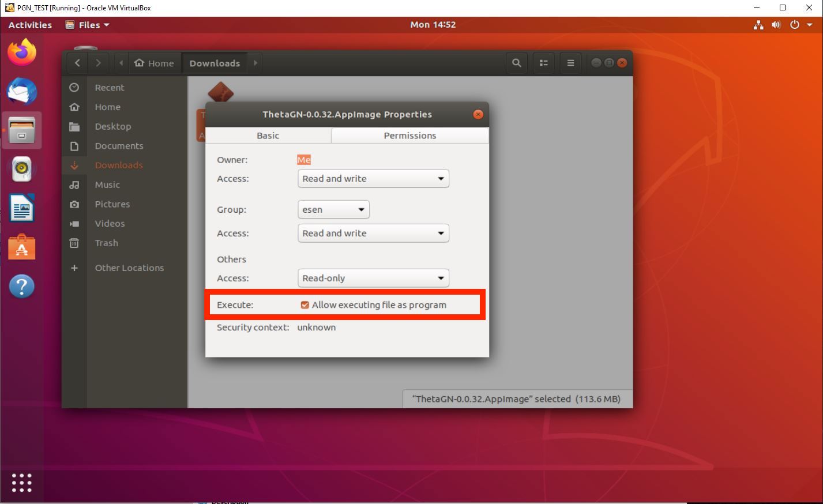This screenshot has width=823, height=504.
Task: Open the clock showing Mon 14:52
Action: coord(433,25)
